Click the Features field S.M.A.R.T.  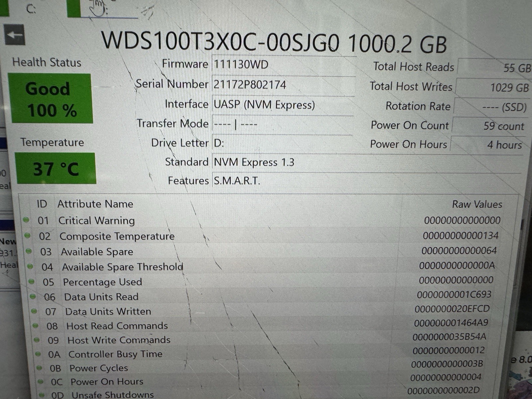(x=366, y=181)
